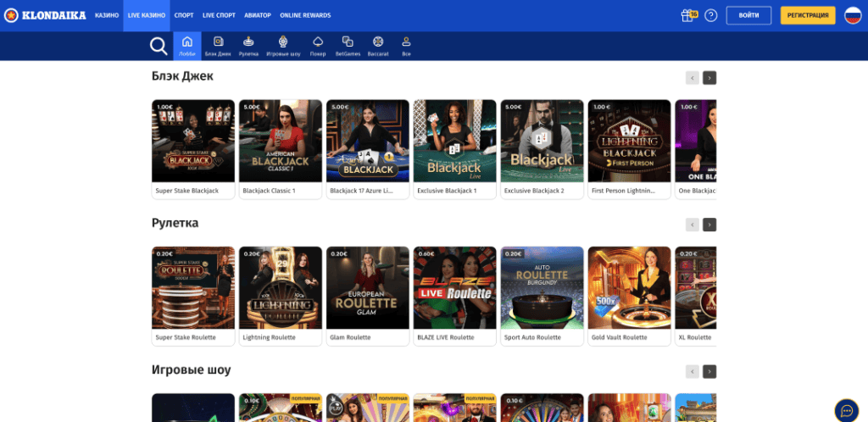Screen dimensions: 868x422
Task: Open XL Roulette thumbnail
Action: (x=696, y=287)
